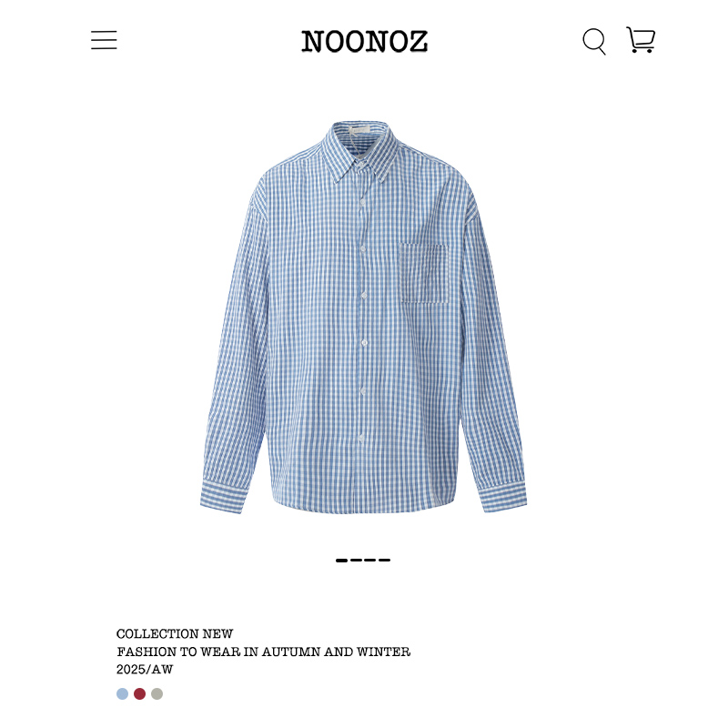Viewport: 728px width, 728px height.
Task: View the shopping cart
Action: [x=641, y=40]
